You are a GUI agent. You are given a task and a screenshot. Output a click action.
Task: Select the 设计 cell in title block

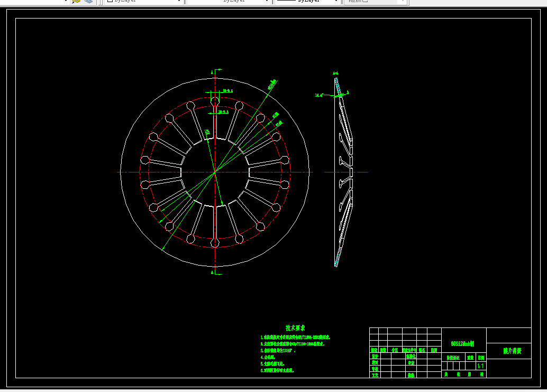pyautogui.click(x=374, y=357)
